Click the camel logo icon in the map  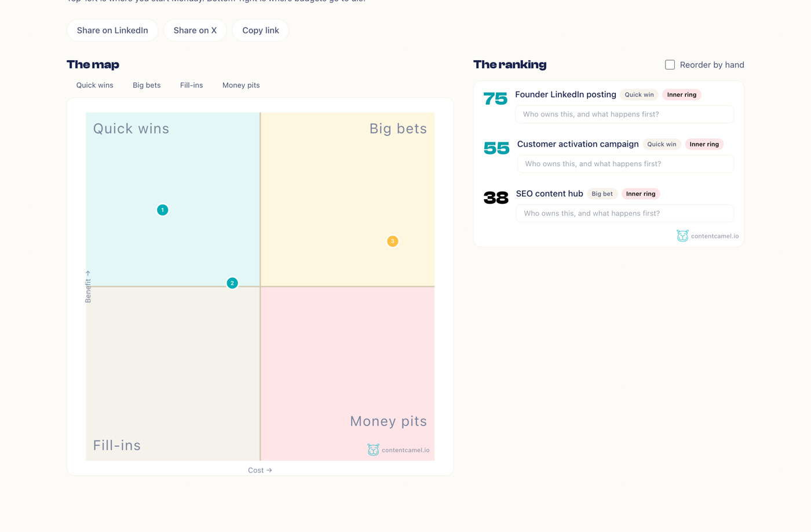point(373,450)
